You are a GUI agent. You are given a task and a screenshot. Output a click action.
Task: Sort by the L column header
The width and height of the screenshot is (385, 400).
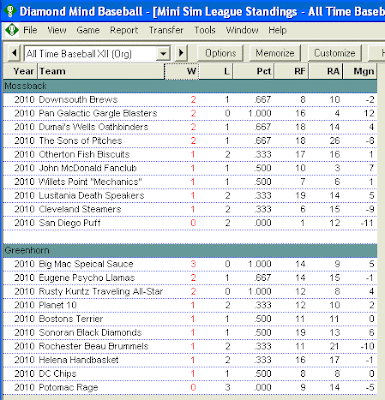point(216,71)
